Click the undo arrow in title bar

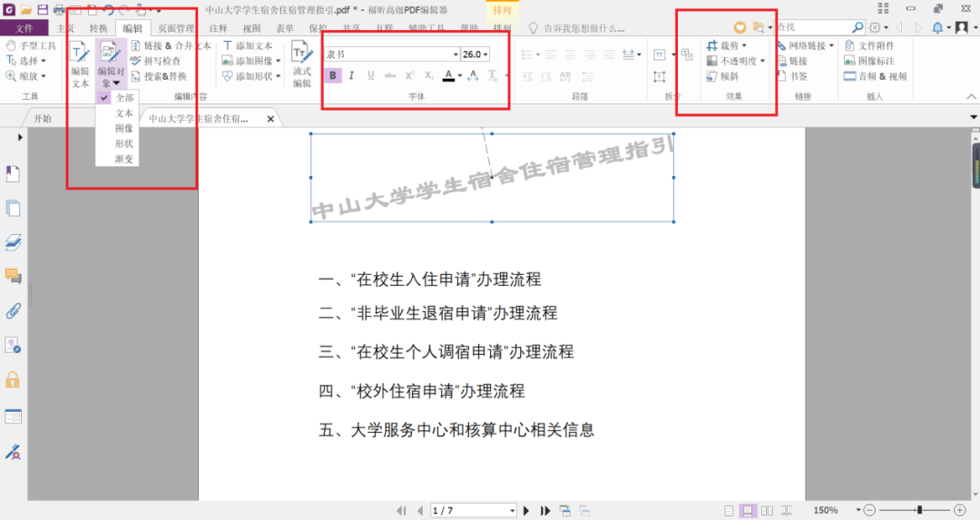tap(109, 9)
